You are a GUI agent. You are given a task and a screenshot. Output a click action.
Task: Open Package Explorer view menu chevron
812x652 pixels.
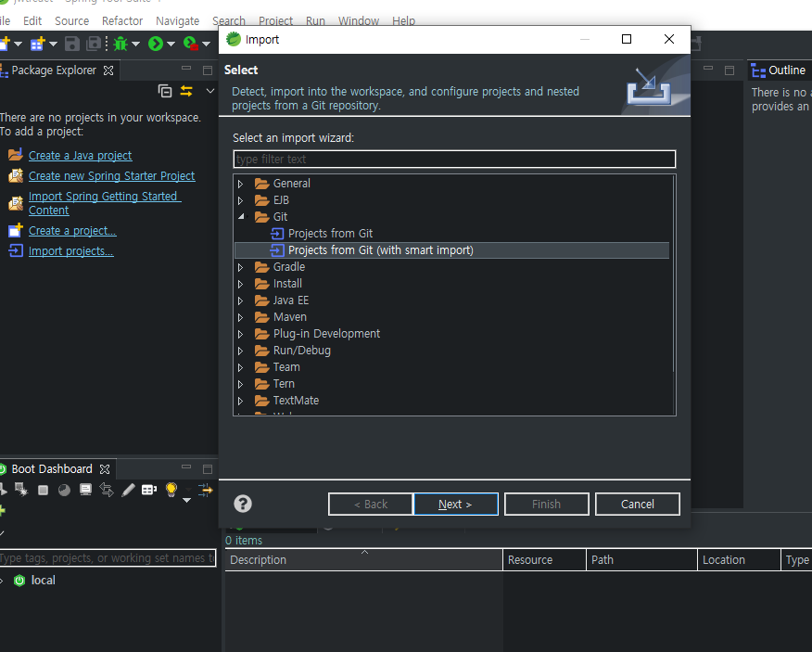click(209, 91)
